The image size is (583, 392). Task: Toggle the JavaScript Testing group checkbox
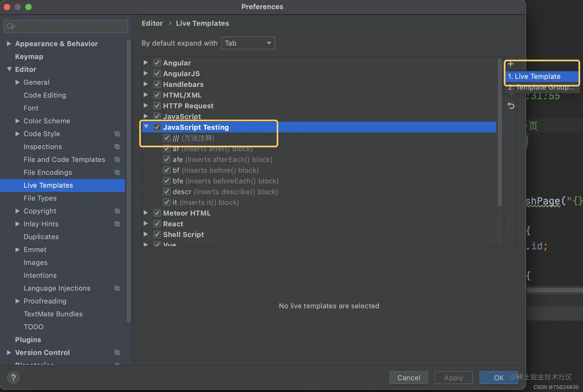157,127
